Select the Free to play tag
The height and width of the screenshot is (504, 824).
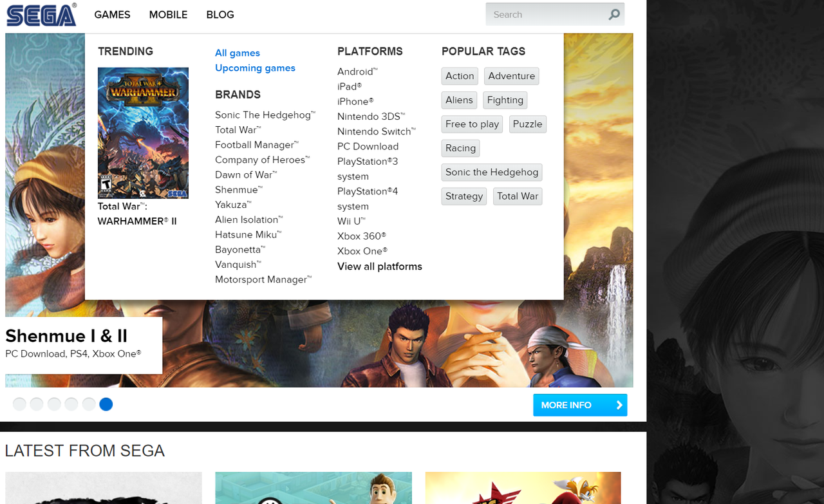(472, 124)
